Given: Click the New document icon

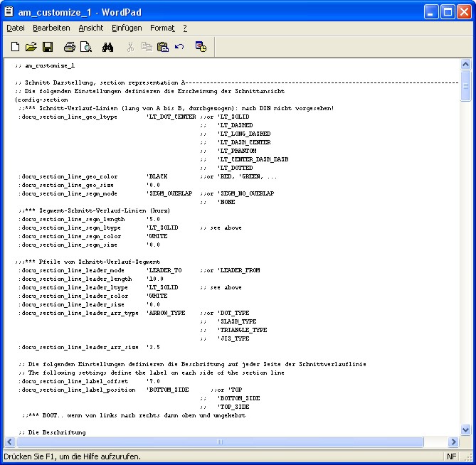Looking at the screenshot, I should 15,47.
